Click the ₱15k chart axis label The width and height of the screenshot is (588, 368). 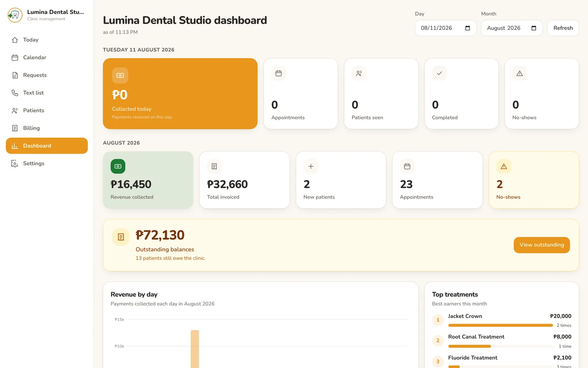point(119,320)
